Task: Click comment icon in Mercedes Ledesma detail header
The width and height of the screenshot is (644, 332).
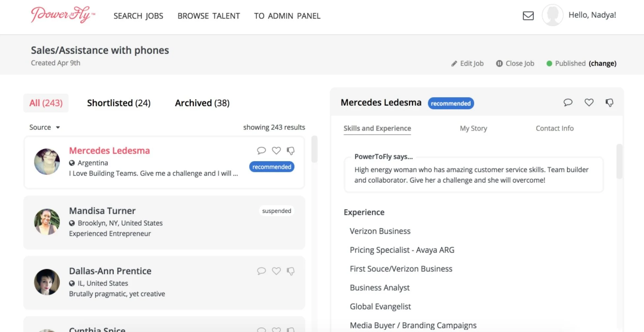Action: point(568,102)
